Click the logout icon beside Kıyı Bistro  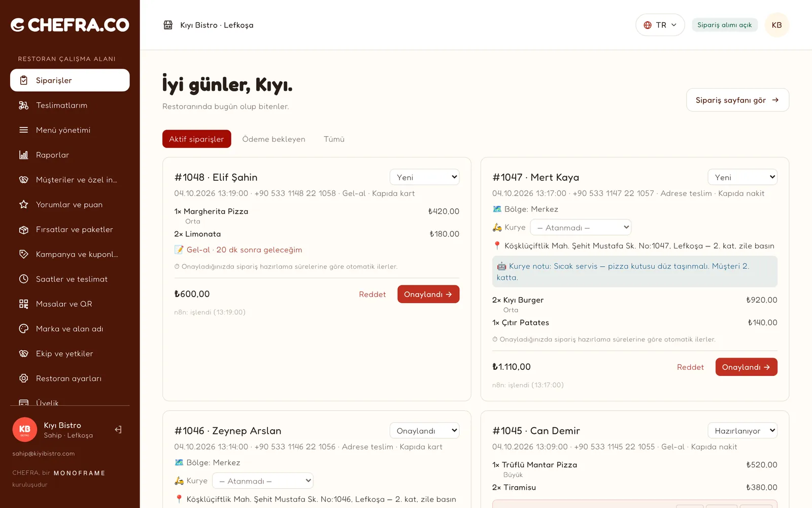[x=118, y=430]
